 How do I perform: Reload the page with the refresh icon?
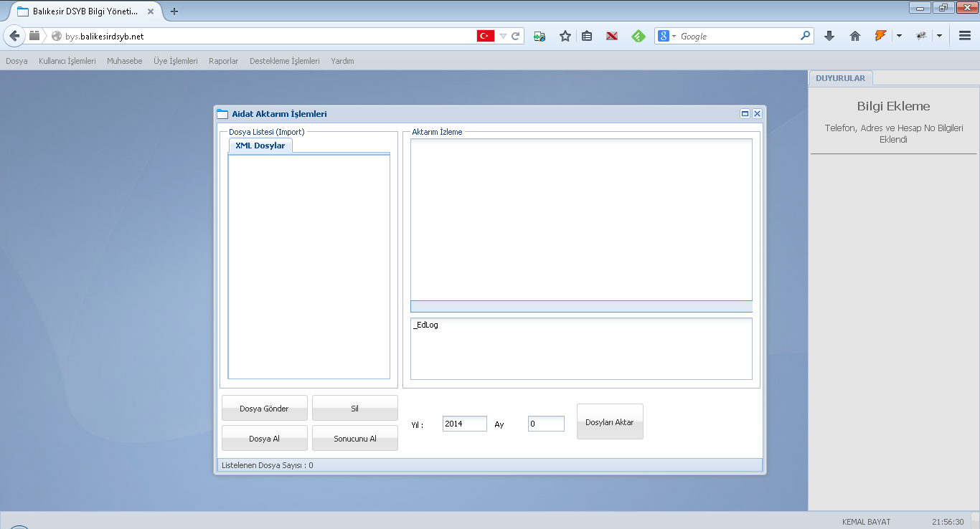(515, 36)
